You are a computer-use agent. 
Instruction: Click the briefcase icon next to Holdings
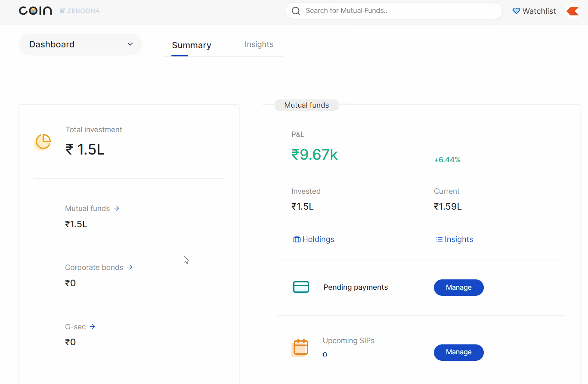coord(297,239)
